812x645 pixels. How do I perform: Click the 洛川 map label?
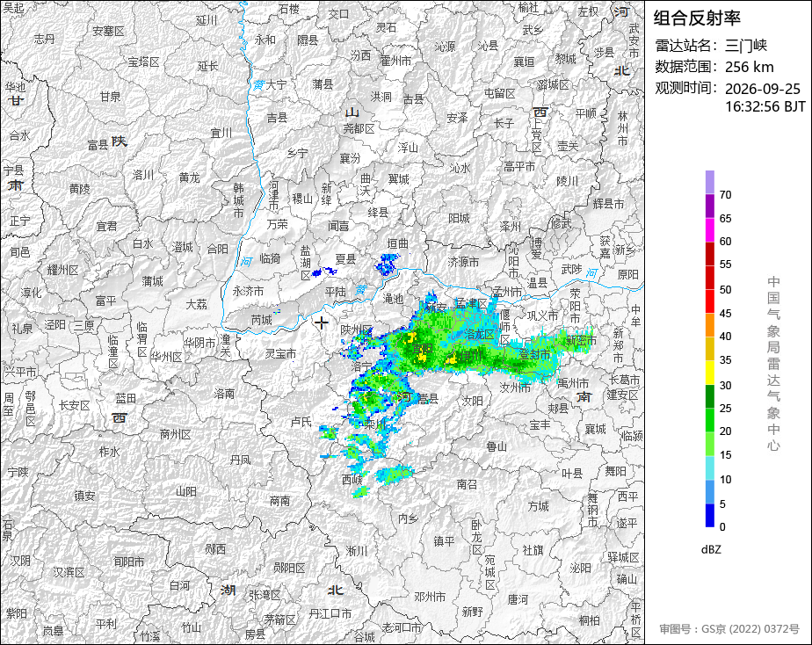pyautogui.click(x=143, y=175)
